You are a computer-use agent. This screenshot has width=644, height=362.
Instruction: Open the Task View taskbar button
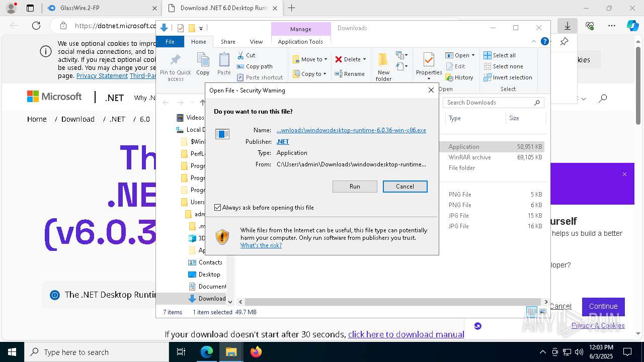[182, 352]
